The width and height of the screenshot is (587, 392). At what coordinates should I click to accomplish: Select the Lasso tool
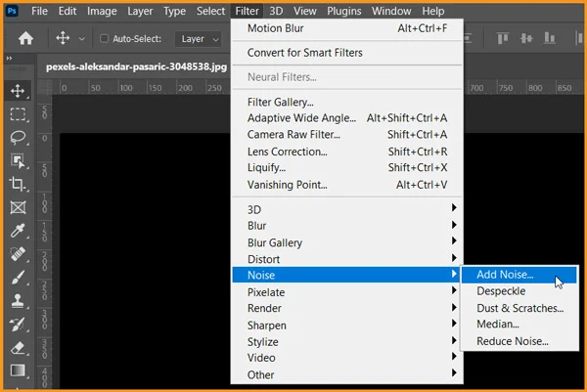[18, 137]
